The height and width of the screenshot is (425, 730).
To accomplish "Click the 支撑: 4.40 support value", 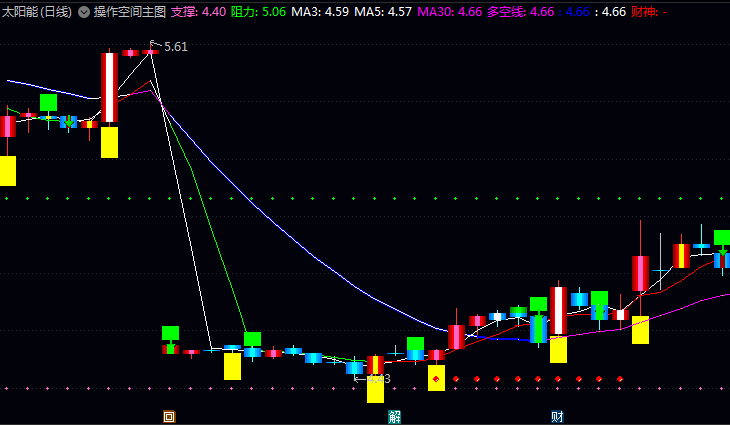I will tap(198, 12).
